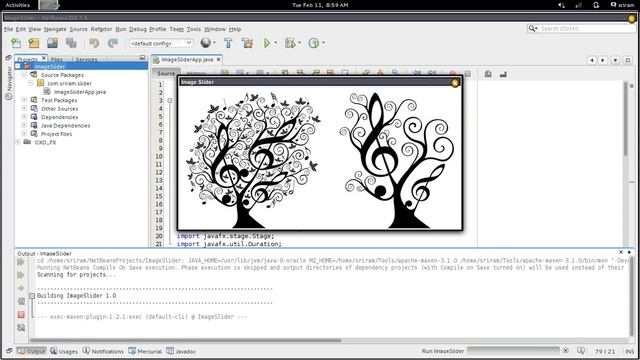Collapse the com.sriram.slider package node
This screenshot has width=640, height=360.
tap(31, 83)
